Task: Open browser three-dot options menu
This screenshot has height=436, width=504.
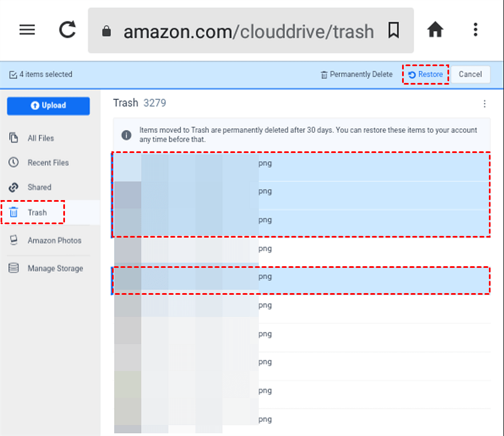Action: 475,30
